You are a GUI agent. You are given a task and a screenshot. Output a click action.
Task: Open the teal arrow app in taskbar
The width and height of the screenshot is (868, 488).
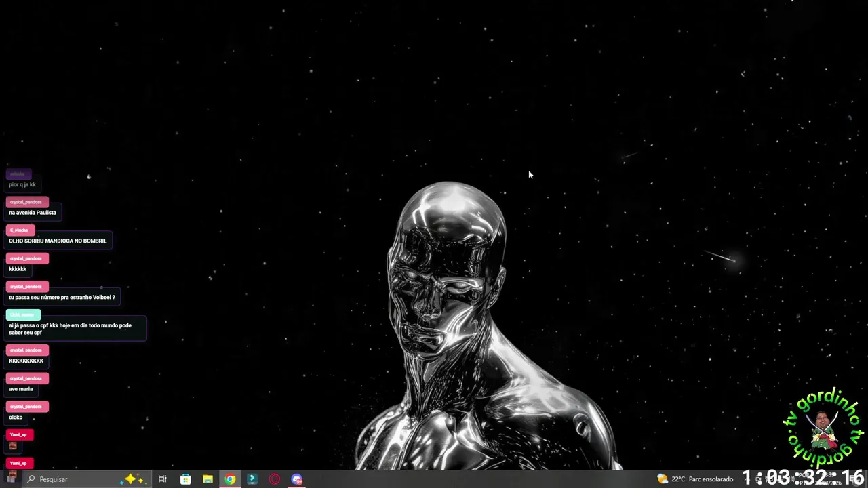pos(252,479)
